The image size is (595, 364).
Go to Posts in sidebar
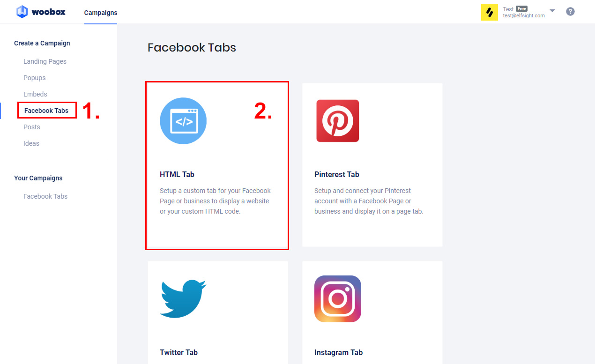[x=32, y=127]
